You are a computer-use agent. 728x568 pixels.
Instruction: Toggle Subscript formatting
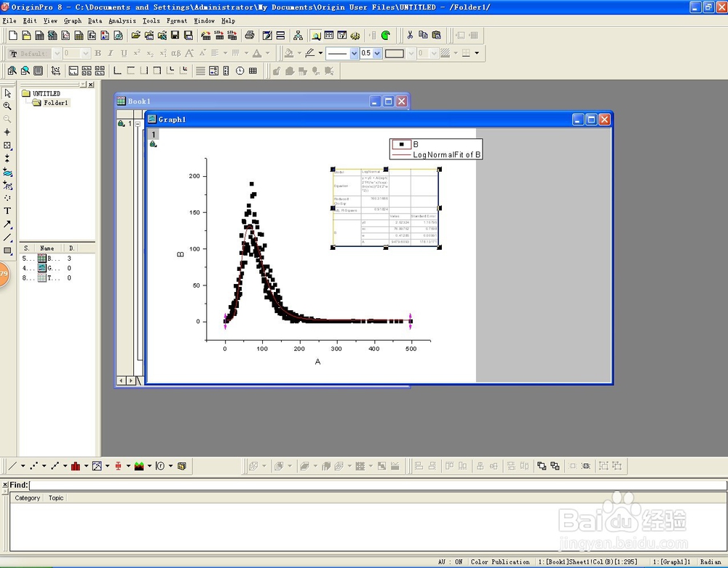pos(150,53)
